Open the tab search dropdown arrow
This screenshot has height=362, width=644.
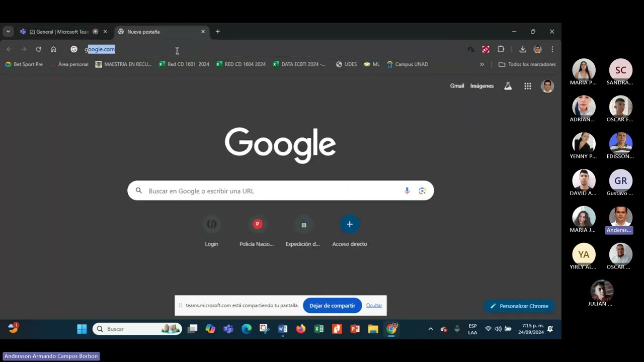coord(8,32)
